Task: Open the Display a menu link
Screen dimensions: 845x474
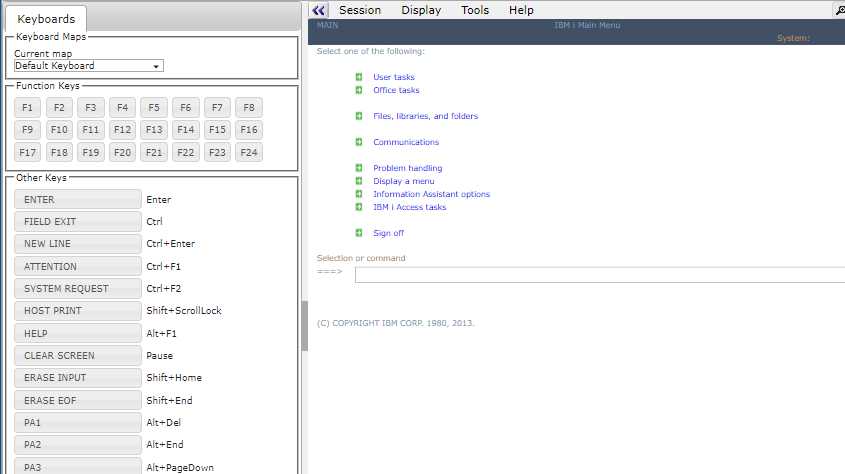Action: 404,181
